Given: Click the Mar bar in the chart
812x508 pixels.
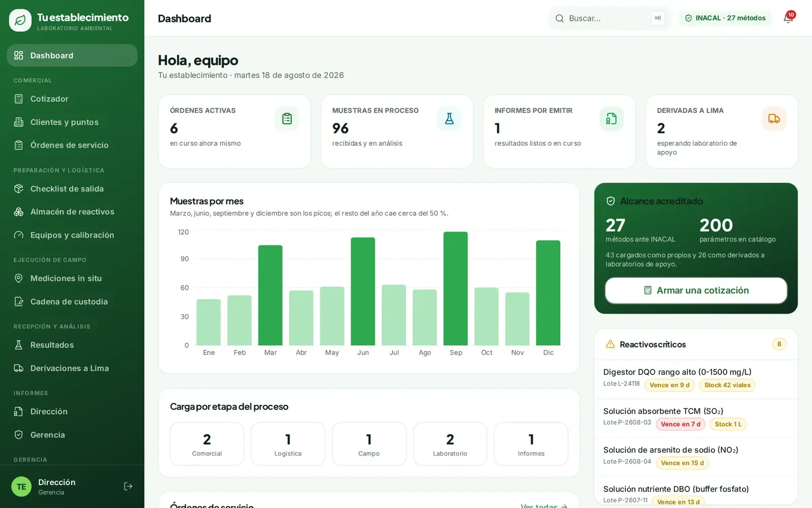Looking at the screenshot, I should coord(270,295).
